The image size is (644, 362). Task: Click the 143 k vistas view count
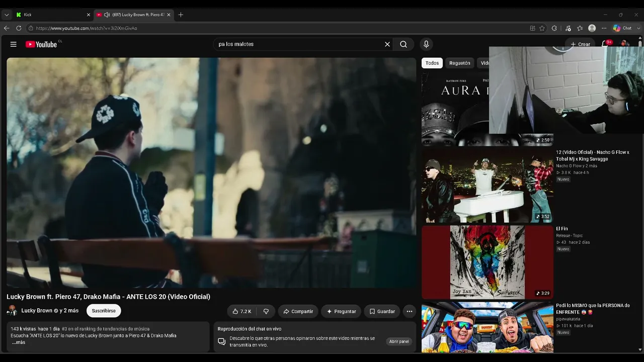point(23,329)
